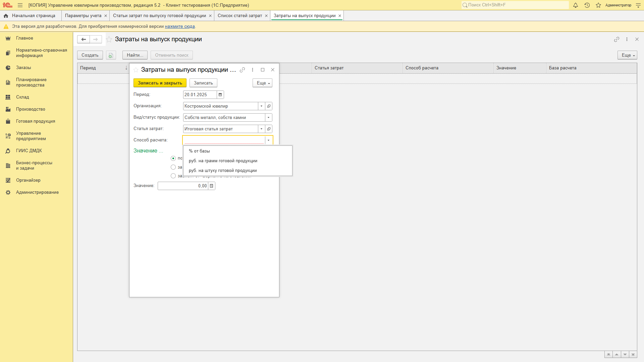Go back with the left arrow
This screenshot has height=362, width=644.
point(84,39)
